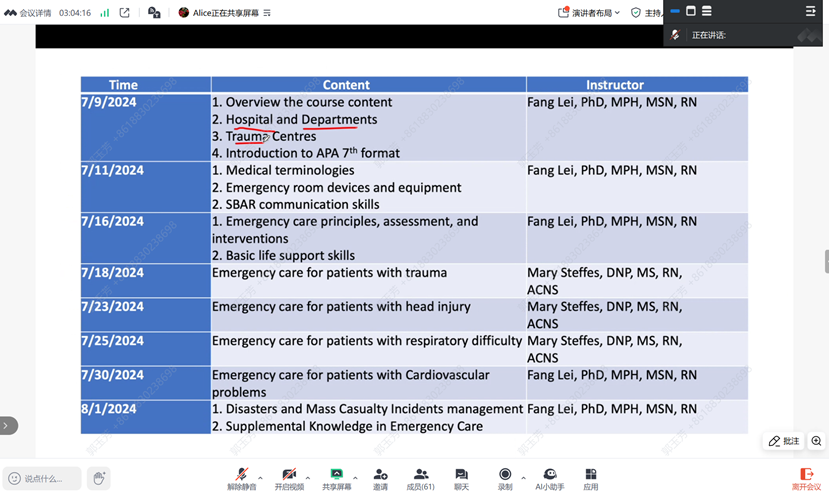Click the Share Screen (共享屏幕) icon
Viewport: 829px width, 500px height.
point(336,478)
